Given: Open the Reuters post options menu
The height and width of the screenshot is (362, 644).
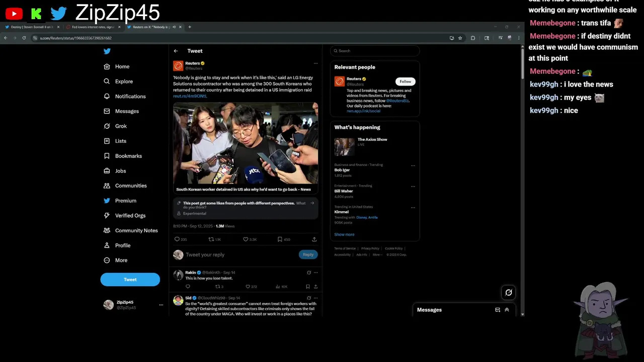Looking at the screenshot, I should point(315,63).
